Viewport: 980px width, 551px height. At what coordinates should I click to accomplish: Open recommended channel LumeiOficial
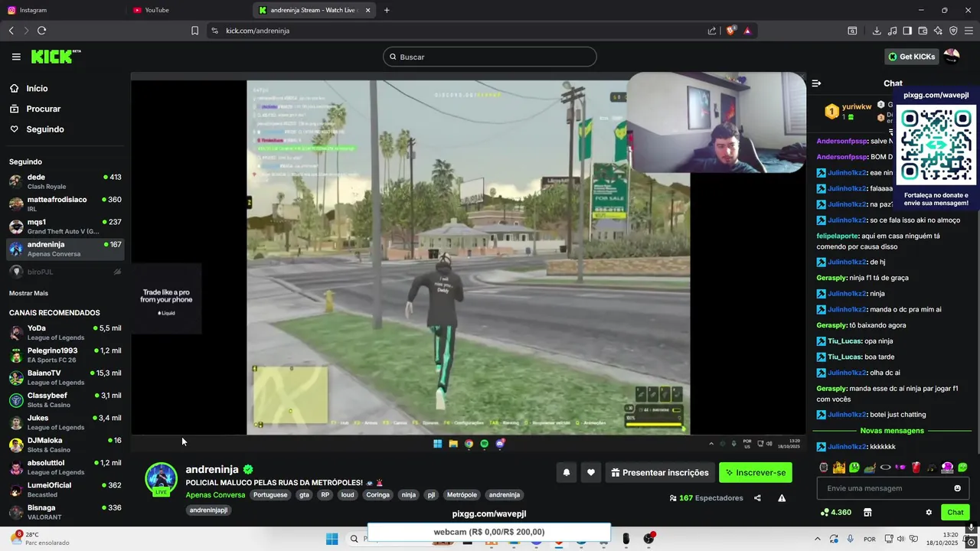tap(65, 490)
